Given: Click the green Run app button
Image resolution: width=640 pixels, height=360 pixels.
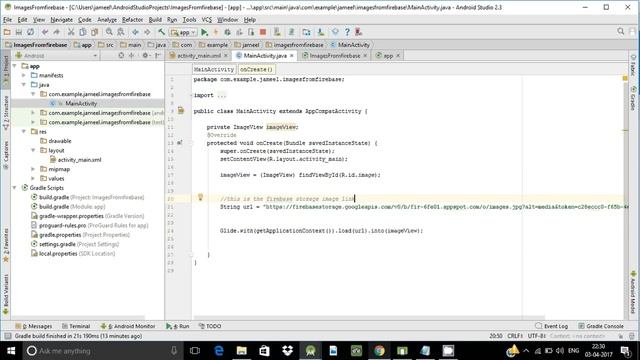Looking at the screenshot, I should point(204,32).
